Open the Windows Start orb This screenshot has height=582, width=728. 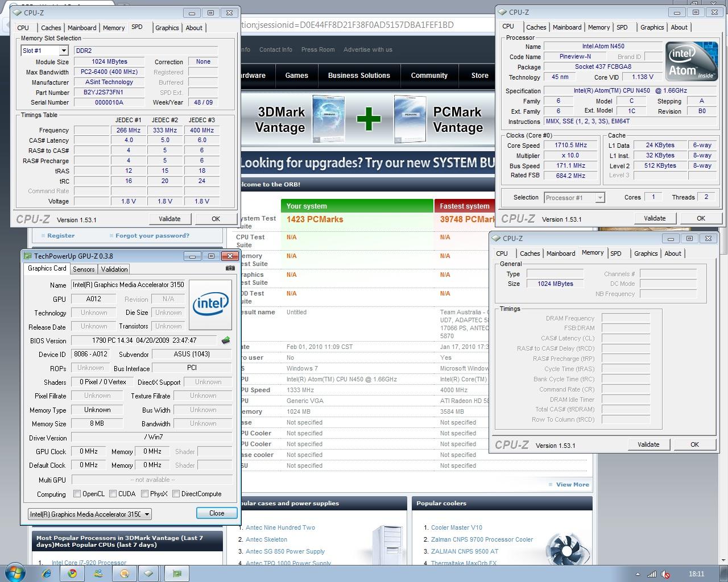[14, 573]
